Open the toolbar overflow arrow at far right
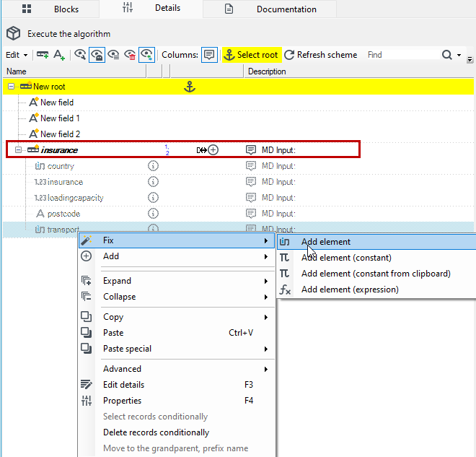Image resolution: width=476 pixels, height=457 pixels. 470,59
